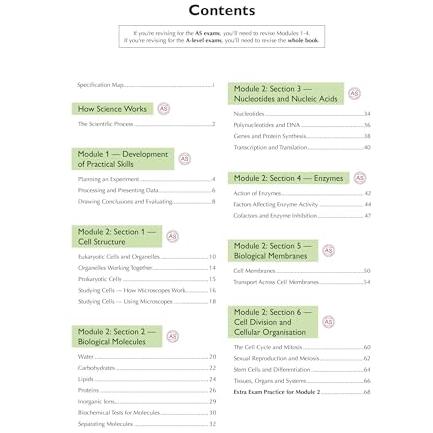This screenshot has height=433, width=433.
Task: Click the AS exams revision note box
Action: pos(222,37)
